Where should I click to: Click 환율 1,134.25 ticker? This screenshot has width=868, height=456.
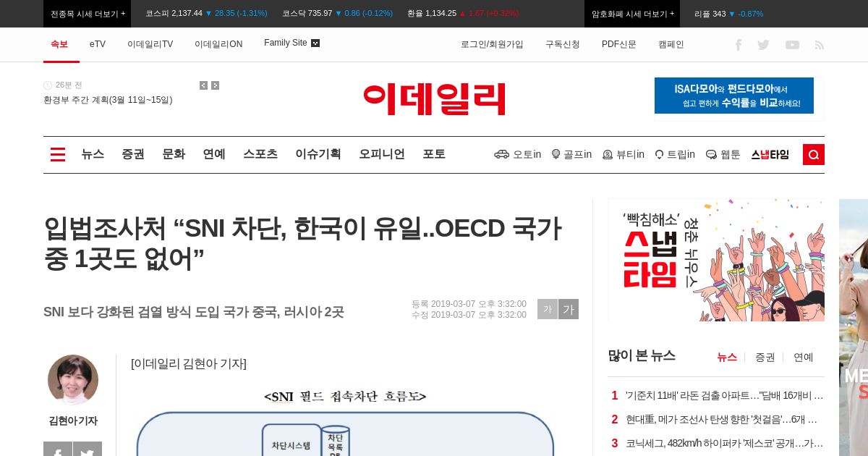[463, 14]
